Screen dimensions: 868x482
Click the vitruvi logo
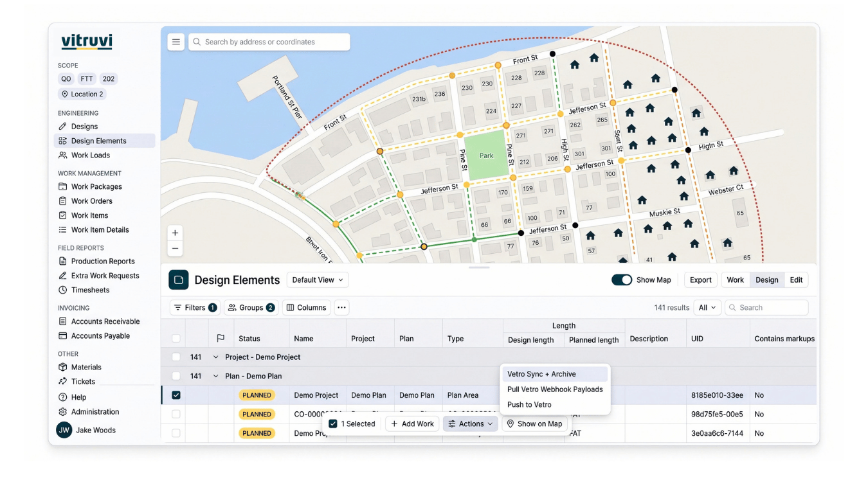point(87,42)
